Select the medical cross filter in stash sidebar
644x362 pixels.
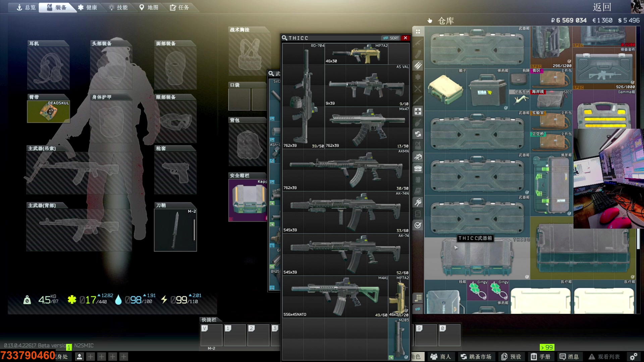pos(418,111)
